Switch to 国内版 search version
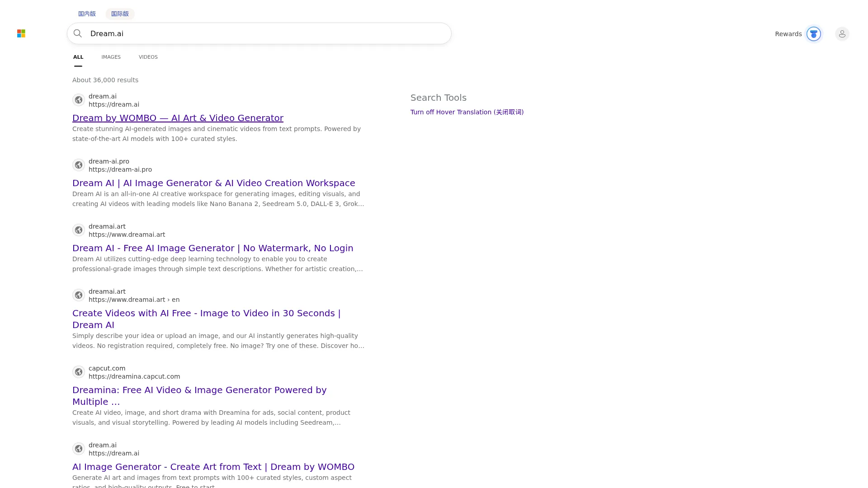This screenshot has width=868, height=488. pos(87,14)
